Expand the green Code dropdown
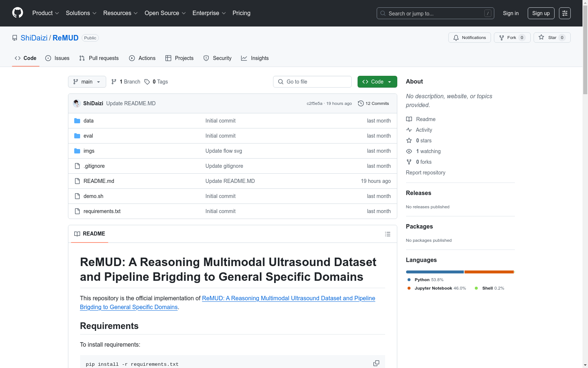 [377, 82]
